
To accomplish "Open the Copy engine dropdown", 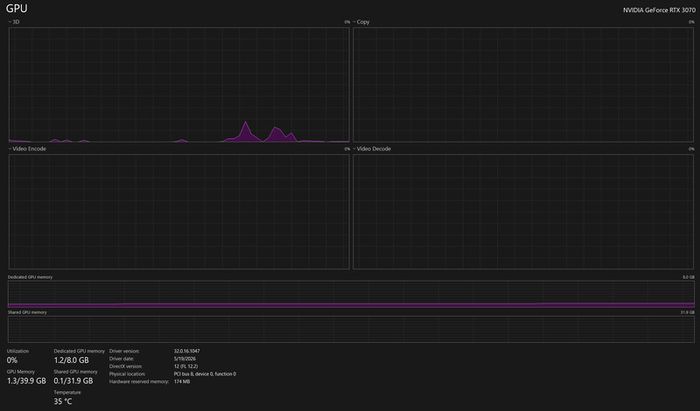I will point(361,22).
